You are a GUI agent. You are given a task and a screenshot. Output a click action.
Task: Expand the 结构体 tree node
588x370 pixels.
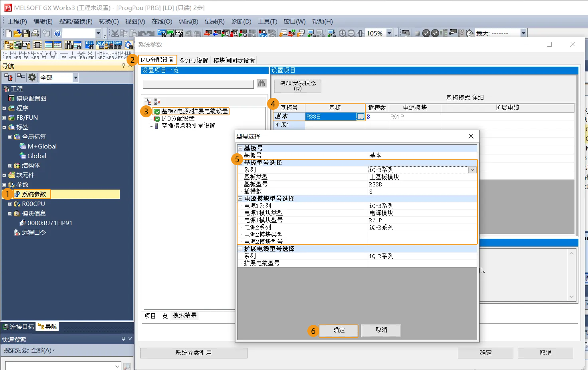[10, 166]
